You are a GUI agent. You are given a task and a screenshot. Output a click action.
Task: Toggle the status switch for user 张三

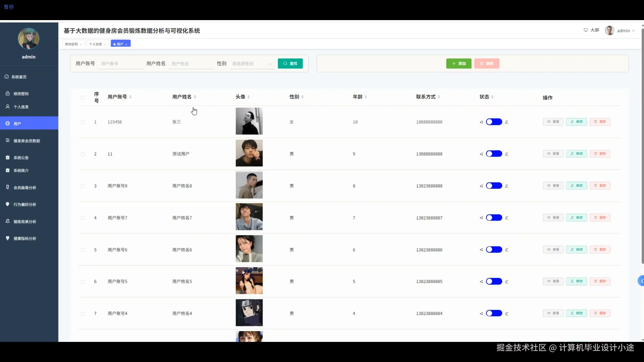point(494,122)
